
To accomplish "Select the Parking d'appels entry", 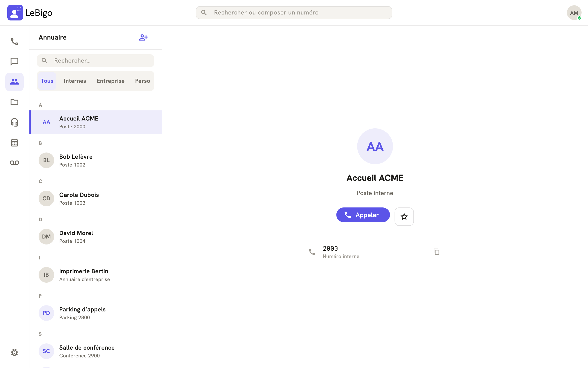I will (x=96, y=313).
